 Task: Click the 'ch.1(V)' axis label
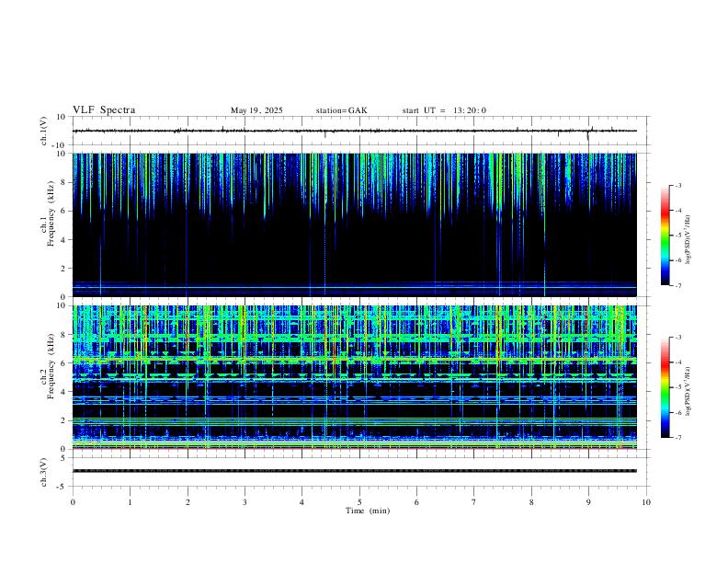click(44, 131)
